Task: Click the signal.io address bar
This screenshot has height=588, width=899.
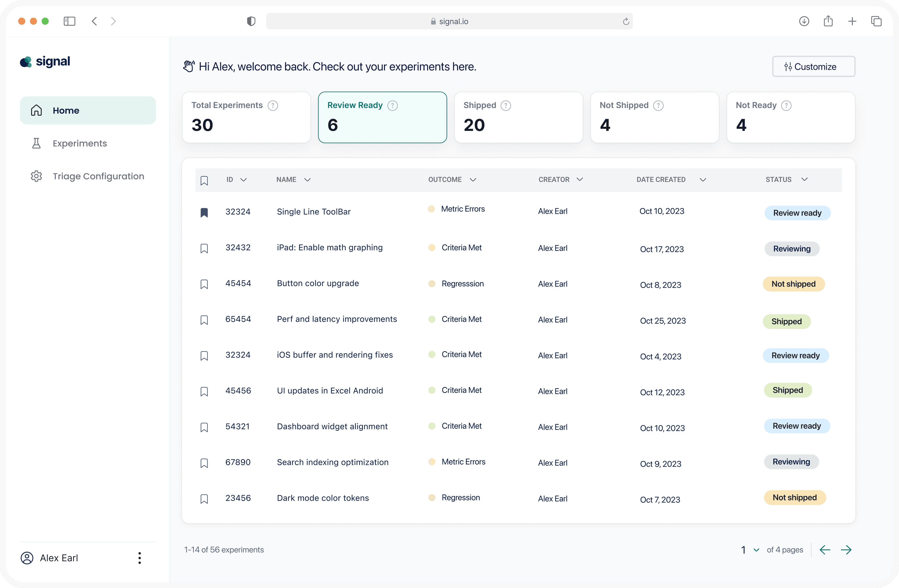Action: tap(449, 21)
